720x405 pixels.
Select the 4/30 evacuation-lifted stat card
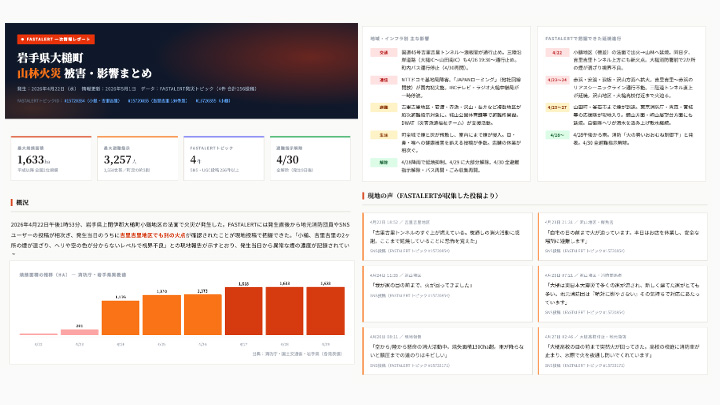pyautogui.click(x=310, y=158)
